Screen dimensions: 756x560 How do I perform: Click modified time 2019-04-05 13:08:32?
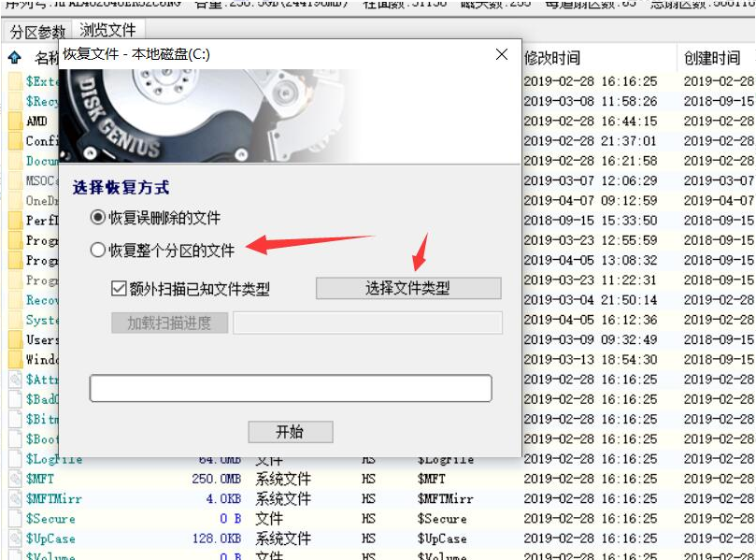coord(591,260)
